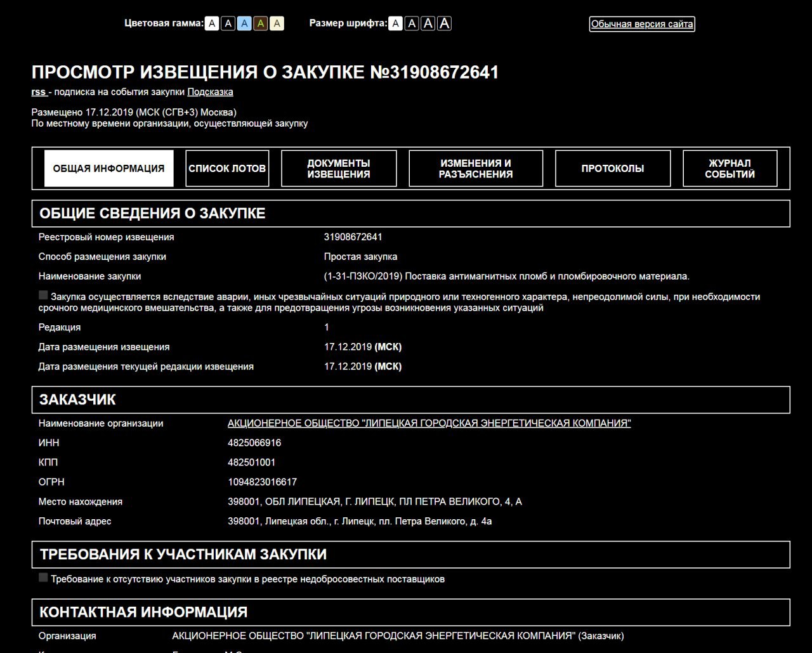Select the Общая информация tab
Image resolution: width=812 pixels, height=653 pixels.
click(x=108, y=168)
